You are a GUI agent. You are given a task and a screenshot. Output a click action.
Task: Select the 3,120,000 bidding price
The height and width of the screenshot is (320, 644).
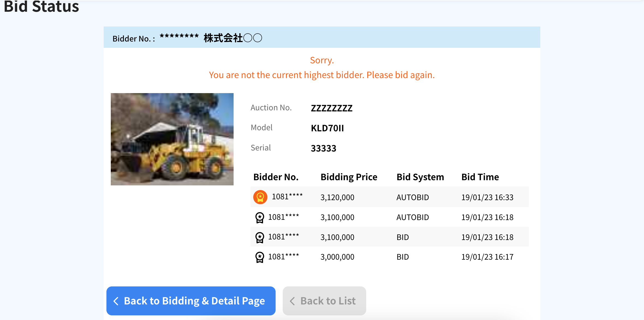[337, 197]
